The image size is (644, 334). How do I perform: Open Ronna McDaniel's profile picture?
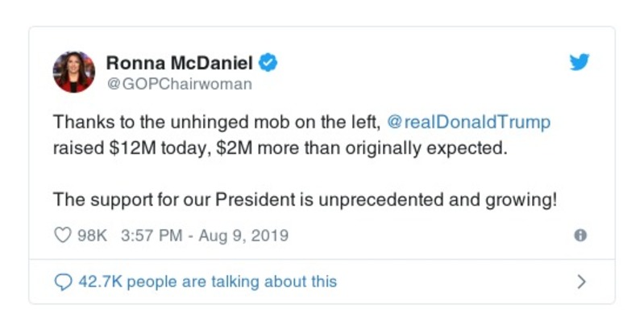click(x=73, y=71)
